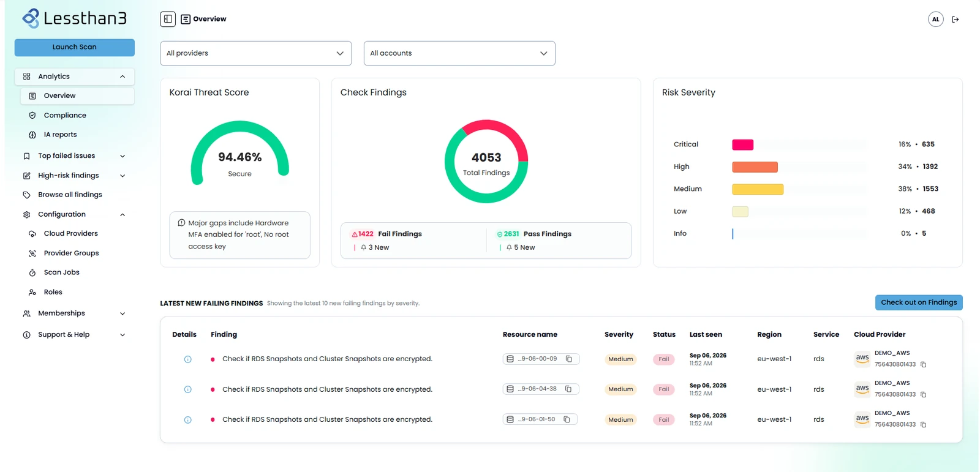This screenshot has width=980, height=472.
Task: Open the All accounts dropdown
Action: pos(459,53)
